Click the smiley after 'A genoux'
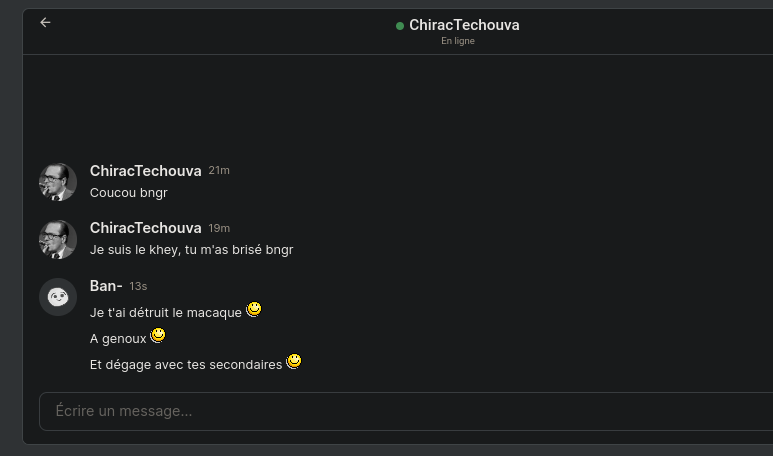 [x=158, y=335]
